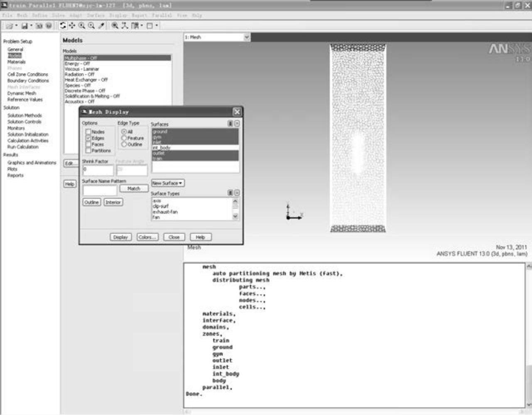532x415 pixels.
Task: Enable the Nodes checkbox
Action: tap(88, 132)
